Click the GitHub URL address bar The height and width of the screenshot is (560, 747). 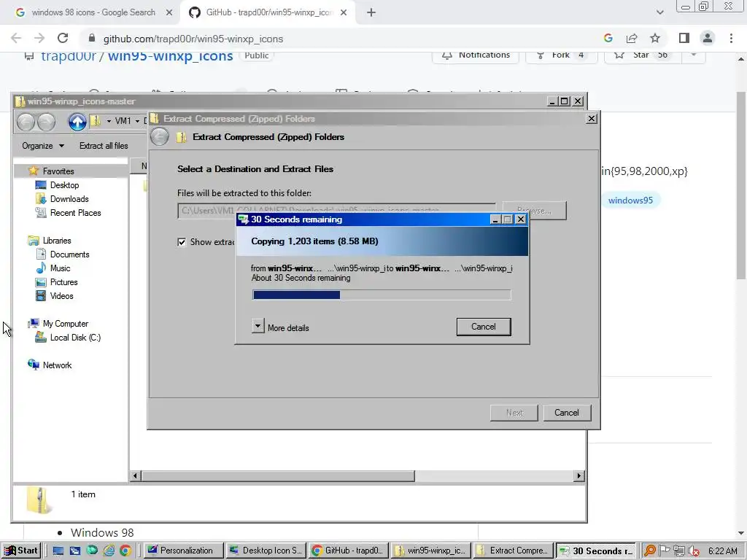tap(193, 39)
